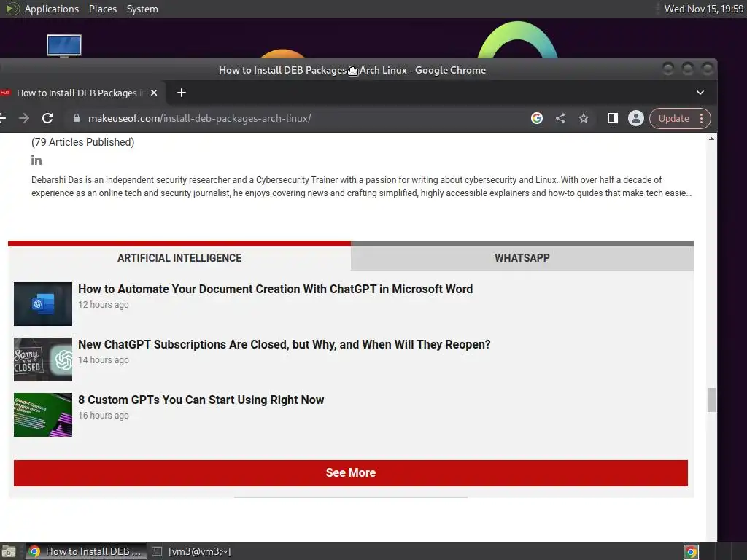Open new tab with plus icon
Screen dimensions: 747x560
(x=182, y=93)
